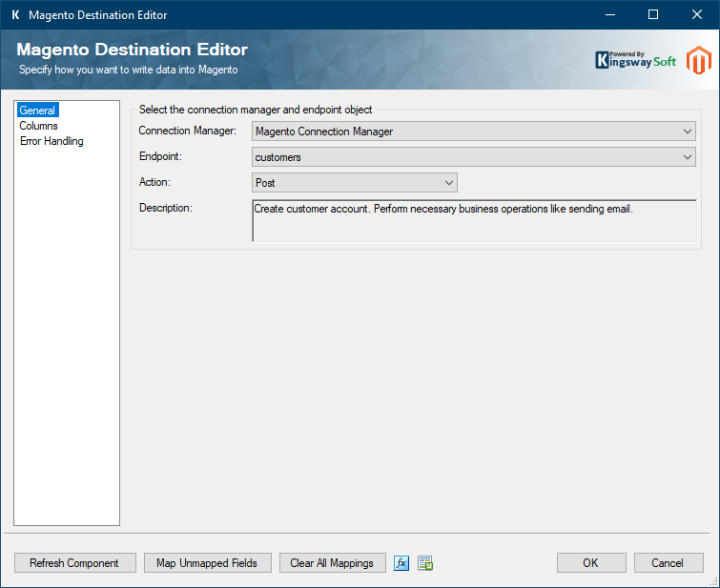This screenshot has width=720, height=588.
Task: Click 'Specify how you want to write data' subtitle
Action: coord(129,70)
